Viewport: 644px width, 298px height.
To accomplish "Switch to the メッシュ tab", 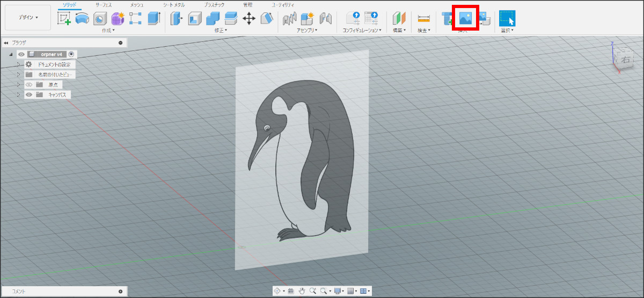I will pos(137,4).
